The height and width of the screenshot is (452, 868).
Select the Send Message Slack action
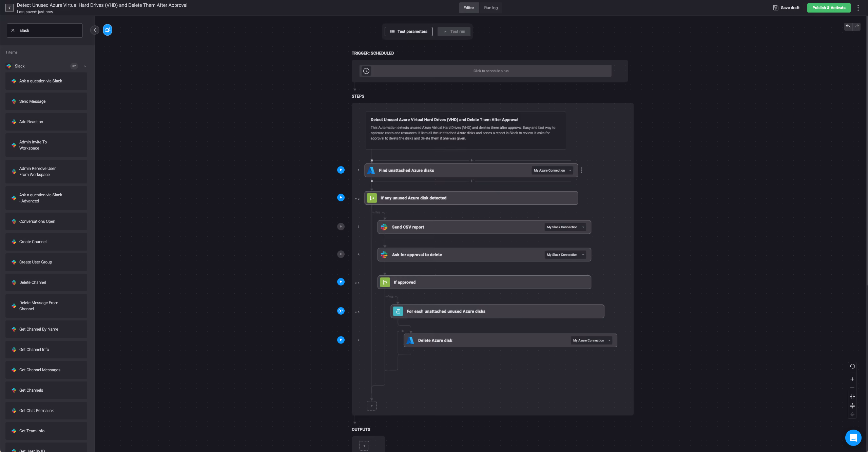[46, 101]
